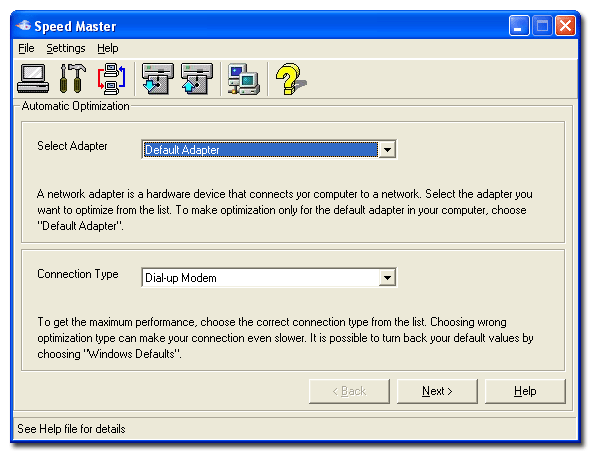591x453 pixels.
Task: Click the drive with up arrow icon
Action: pyautogui.click(x=197, y=78)
